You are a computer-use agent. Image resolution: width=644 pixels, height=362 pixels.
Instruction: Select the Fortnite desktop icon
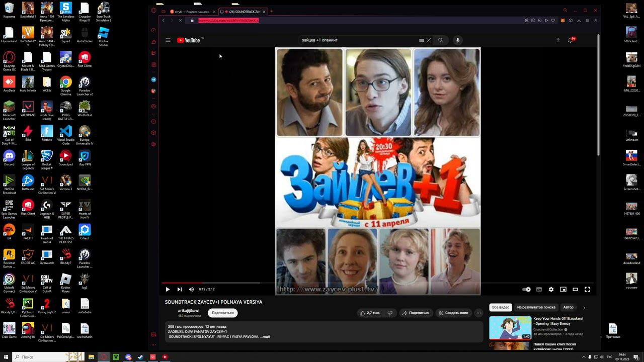click(x=47, y=134)
